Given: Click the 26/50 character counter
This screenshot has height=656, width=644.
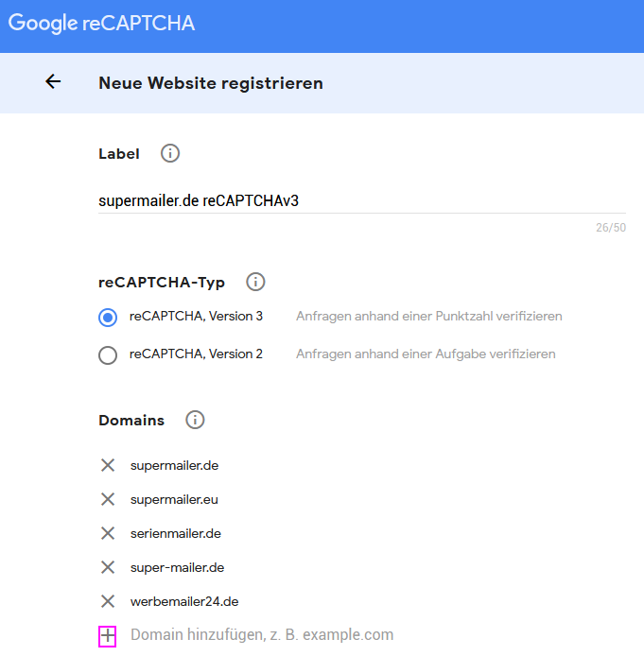Looking at the screenshot, I should point(611,228).
